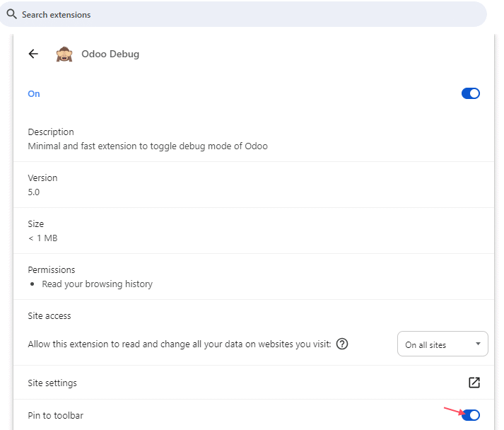Click the Pin to toolbar label
504x430 pixels.
55,415
